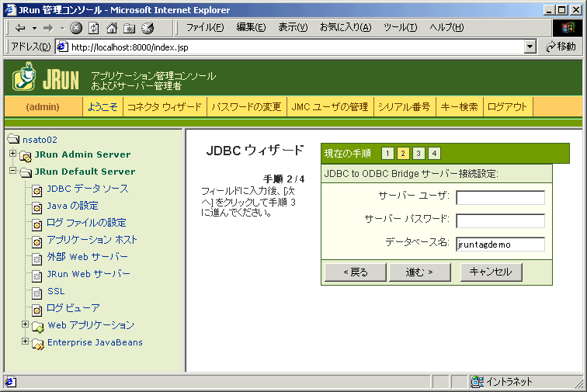Click the ログ ファイルの設定 page icon
The width and height of the screenshot is (587, 392).
pyautogui.click(x=36, y=224)
